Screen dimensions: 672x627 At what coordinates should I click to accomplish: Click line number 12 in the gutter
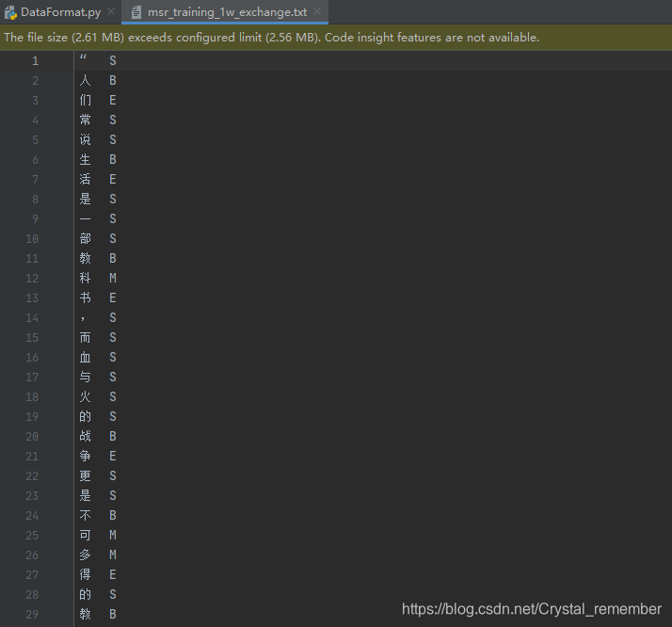coord(32,279)
